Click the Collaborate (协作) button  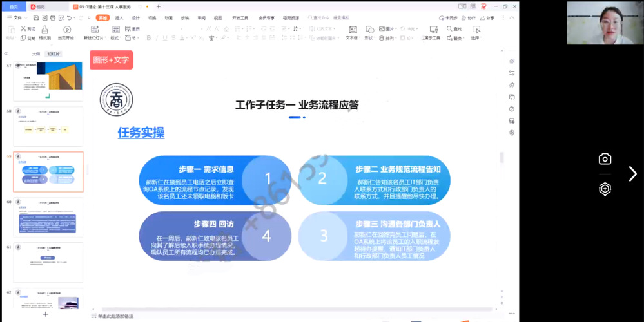click(469, 18)
